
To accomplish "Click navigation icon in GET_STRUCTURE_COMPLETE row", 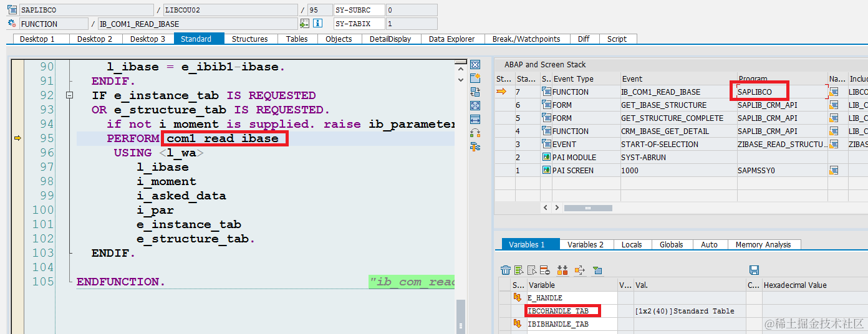I will (x=833, y=118).
